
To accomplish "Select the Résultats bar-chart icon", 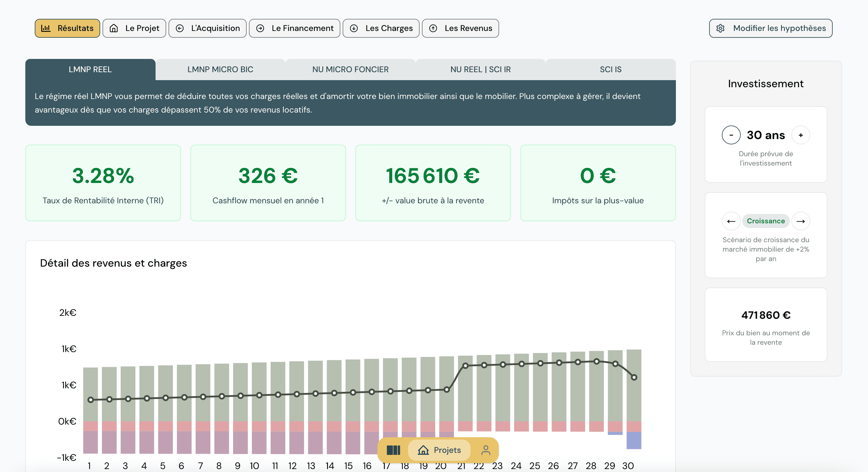I will pos(46,28).
